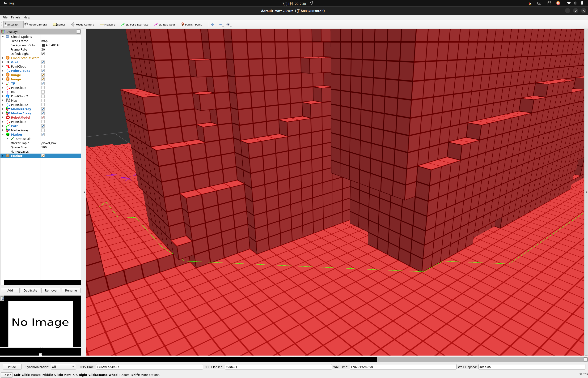This screenshot has height=378, width=588.
Task: Activate the Measure tool
Action: 108,25
